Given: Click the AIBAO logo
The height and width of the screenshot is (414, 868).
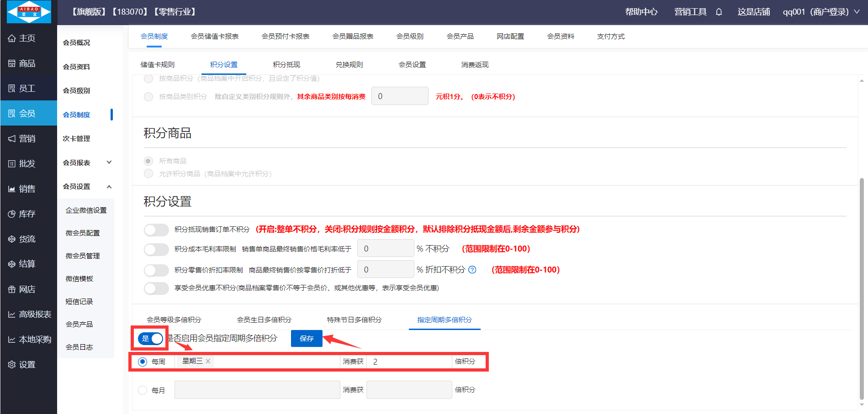Looking at the screenshot, I should click(29, 12).
